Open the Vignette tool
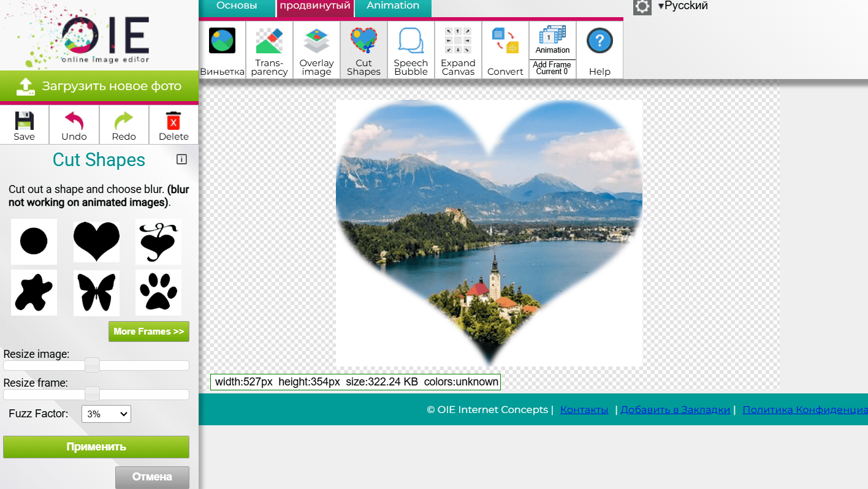 point(222,50)
